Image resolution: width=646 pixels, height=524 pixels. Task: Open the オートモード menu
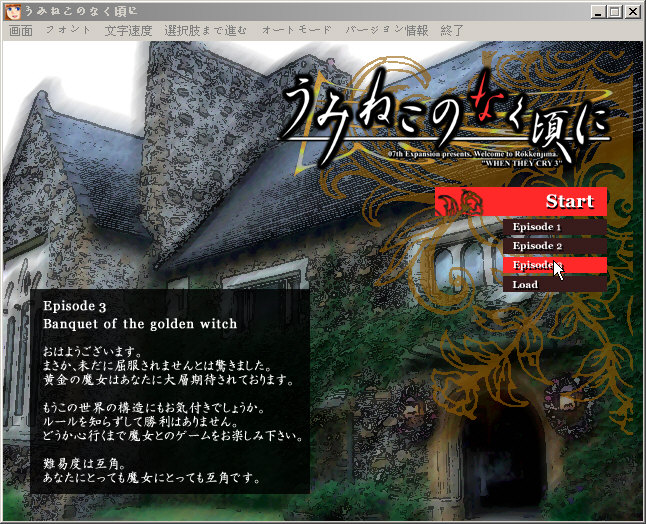(x=296, y=30)
